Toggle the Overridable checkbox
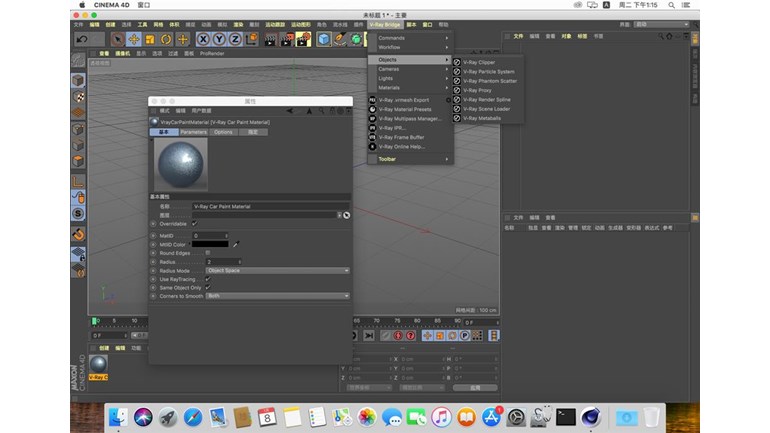The image size is (770, 433). pos(194,224)
